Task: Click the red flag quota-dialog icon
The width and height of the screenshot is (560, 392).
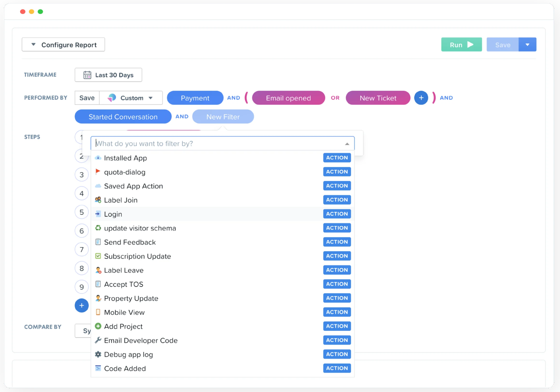Action: [98, 172]
